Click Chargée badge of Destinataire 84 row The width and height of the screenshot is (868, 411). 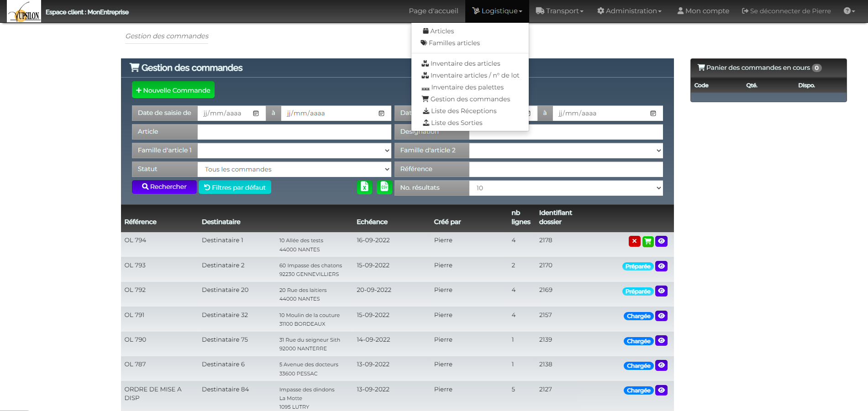click(x=638, y=390)
